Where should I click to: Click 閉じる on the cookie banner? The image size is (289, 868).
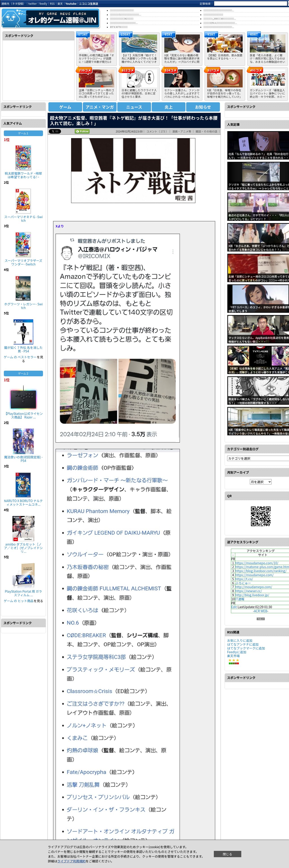(227, 854)
